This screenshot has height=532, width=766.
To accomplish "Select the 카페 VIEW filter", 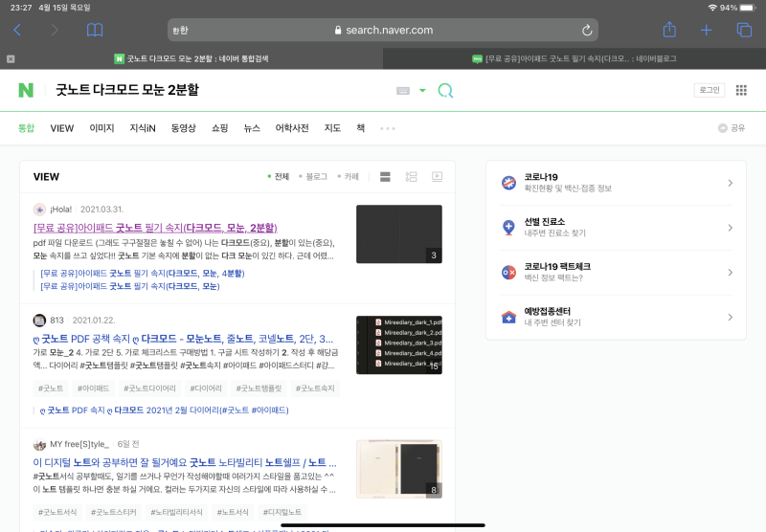I will (349, 176).
